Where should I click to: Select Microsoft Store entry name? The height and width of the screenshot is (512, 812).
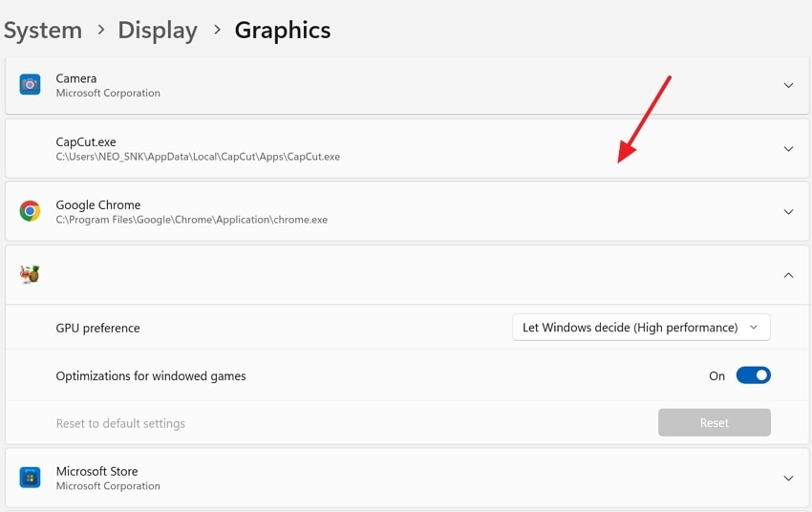point(96,471)
